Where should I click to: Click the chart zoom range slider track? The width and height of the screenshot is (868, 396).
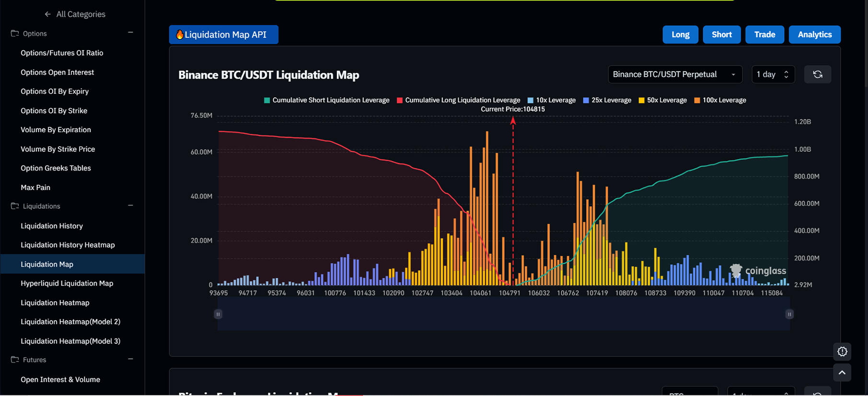pos(504,314)
